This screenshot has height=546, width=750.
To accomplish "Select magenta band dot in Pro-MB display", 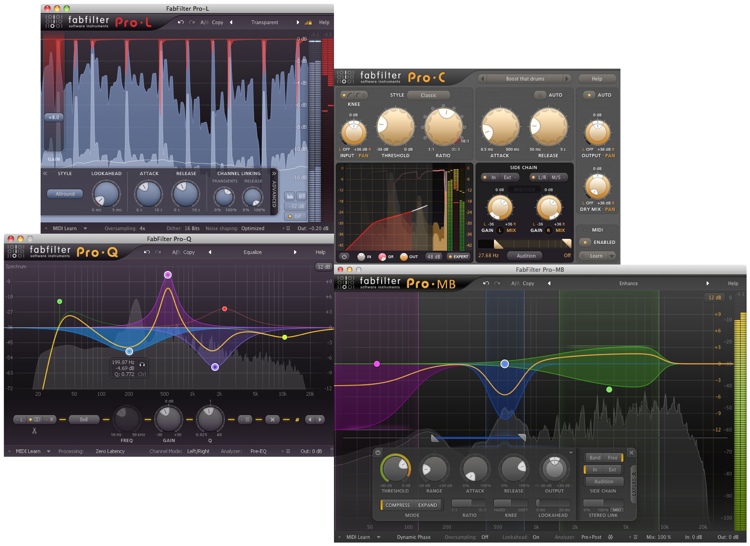I will [377, 364].
